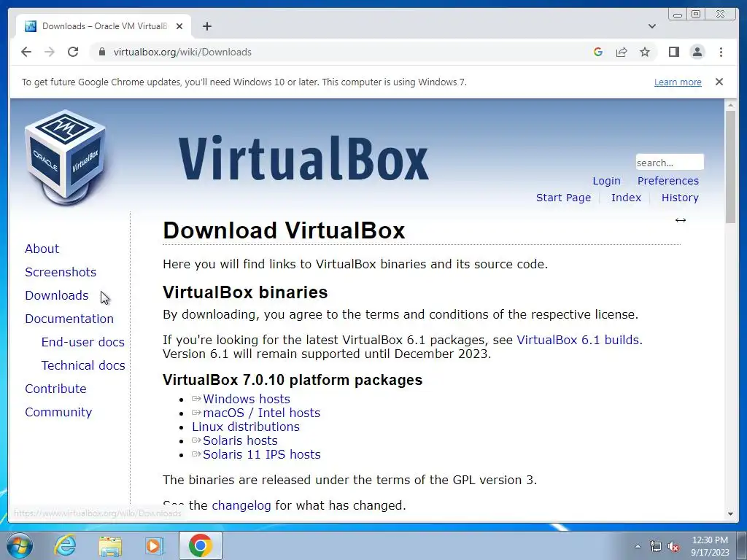This screenshot has width=747, height=560.
Task: Open the Learn more link
Action: coord(678,82)
